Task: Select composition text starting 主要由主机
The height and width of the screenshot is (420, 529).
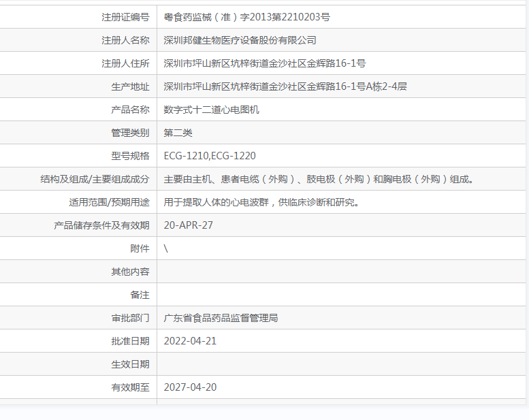Action: [x=319, y=179]
